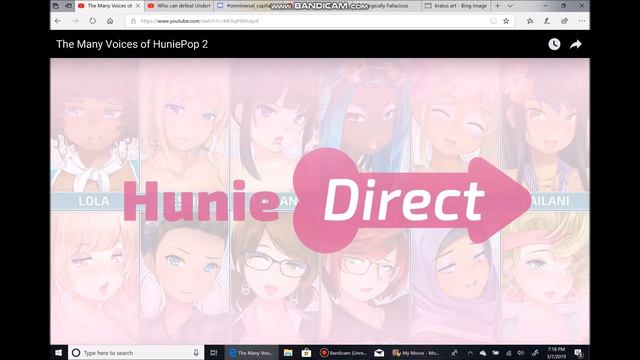
Task: Show tabs you've set aside icon
Action: 56,6
